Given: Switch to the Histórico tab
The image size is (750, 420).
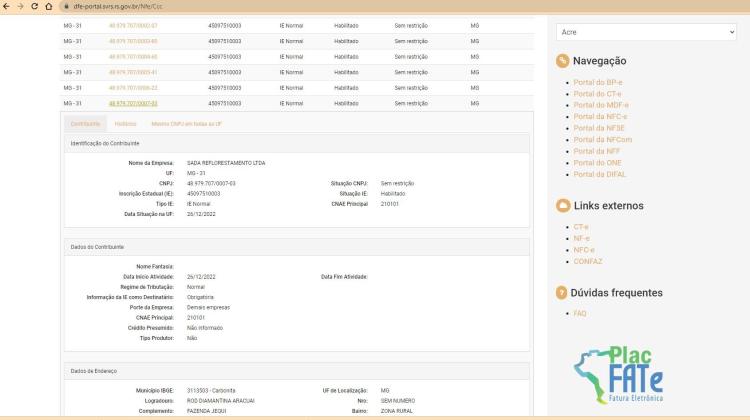Looking at the screenshot, I should point(125,124).
